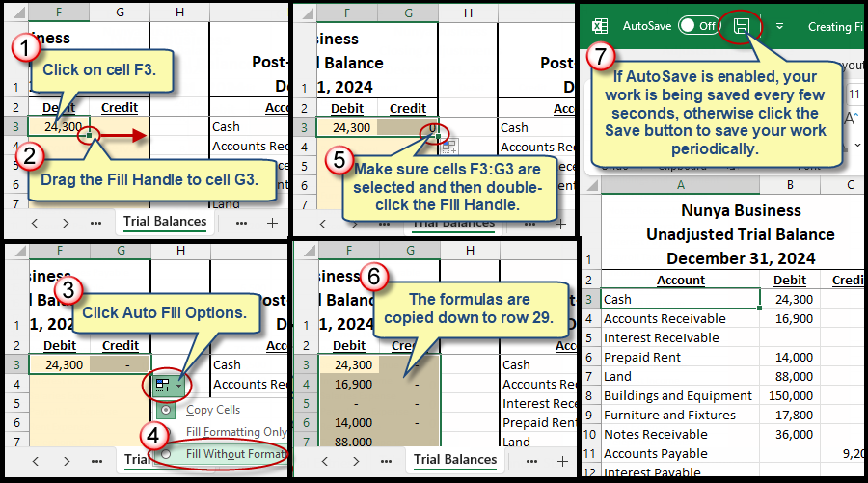Image resolution: width=868 pixels, height=483 pixels.
Task: Click the Accounts Payable cell
Action: (x=680, y=454)
